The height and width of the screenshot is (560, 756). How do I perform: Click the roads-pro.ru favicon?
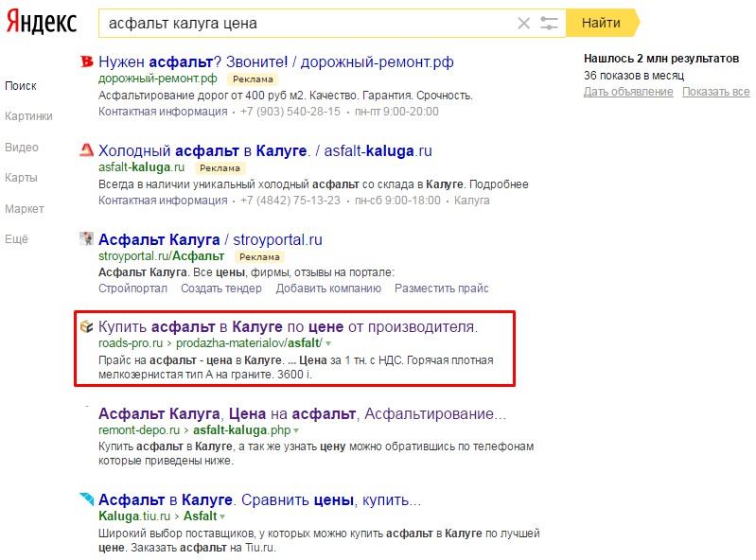86,326
